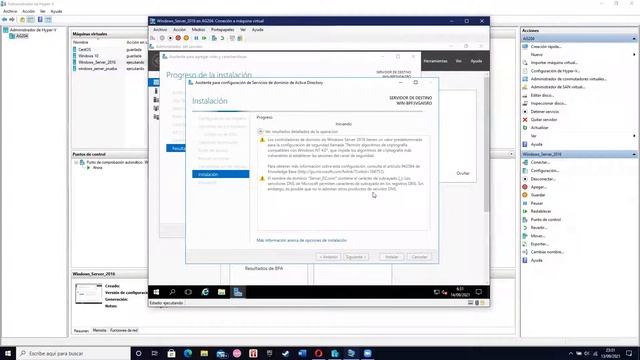The height and width of the screenshot is (360, 640).
Task: Open Administrador de conmutadores virtuales
Action: pos(568,79)
